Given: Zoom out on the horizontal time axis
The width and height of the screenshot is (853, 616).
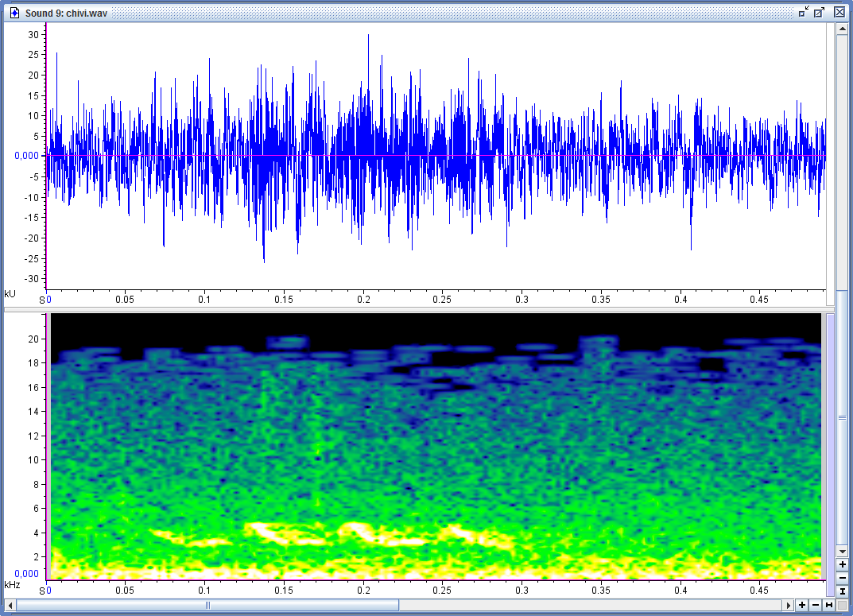Looking at the screenshot, I should tap(816, 606).
